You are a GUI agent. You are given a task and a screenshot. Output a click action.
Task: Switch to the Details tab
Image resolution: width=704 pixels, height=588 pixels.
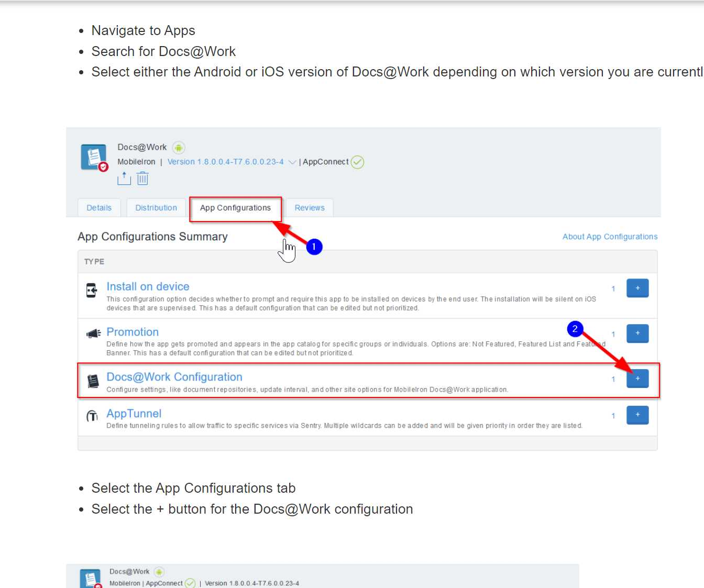(x=99, y=208)
